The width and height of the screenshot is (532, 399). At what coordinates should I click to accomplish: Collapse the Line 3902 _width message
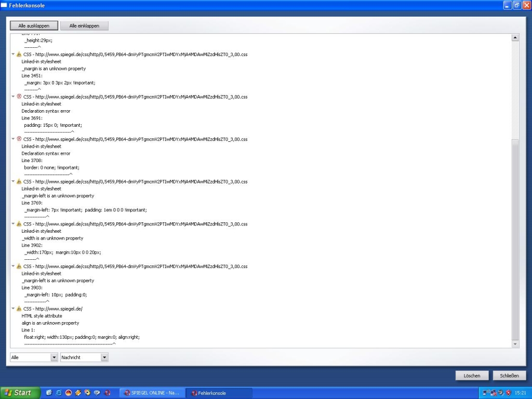[13, 224]
